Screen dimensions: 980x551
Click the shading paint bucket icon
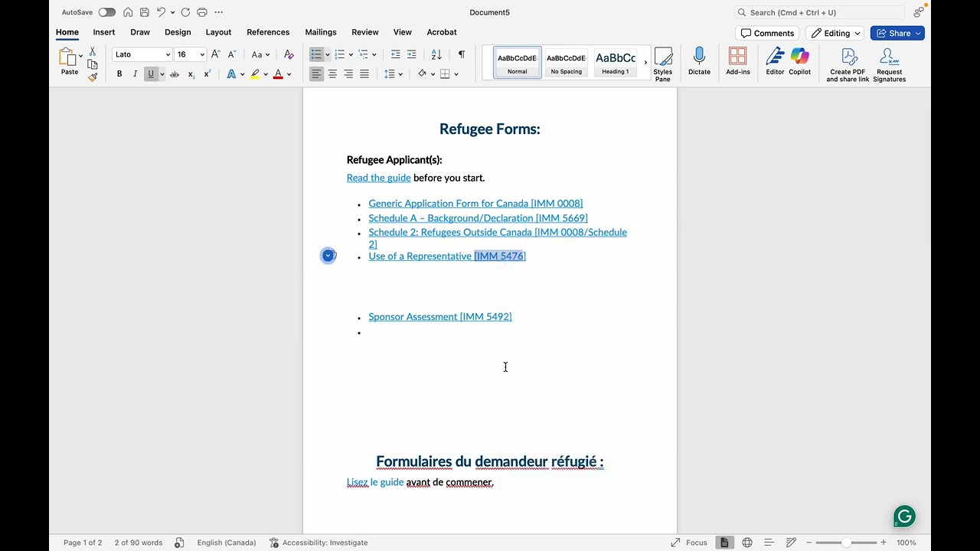coord(422,74)
